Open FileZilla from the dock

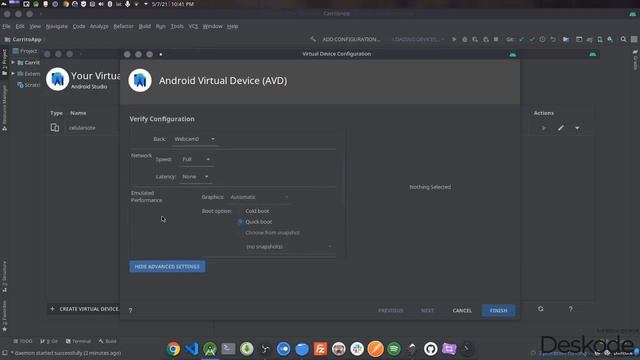point(320,349)
